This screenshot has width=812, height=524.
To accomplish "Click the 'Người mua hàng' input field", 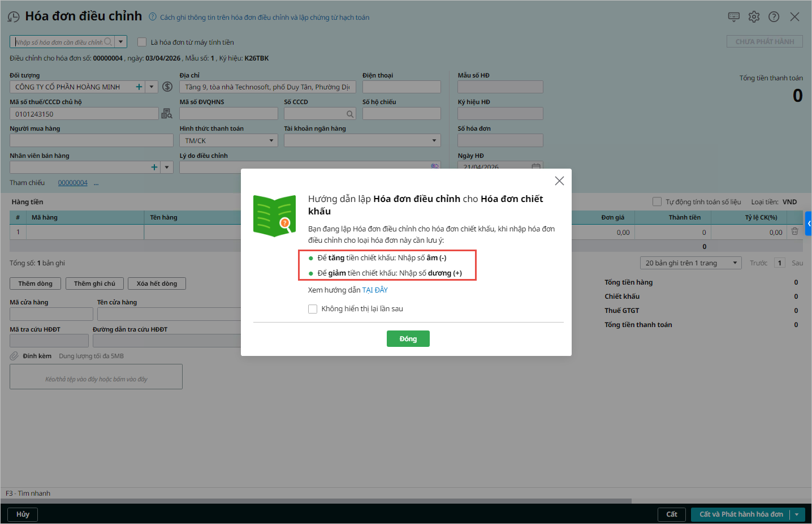I will point(91,140).
